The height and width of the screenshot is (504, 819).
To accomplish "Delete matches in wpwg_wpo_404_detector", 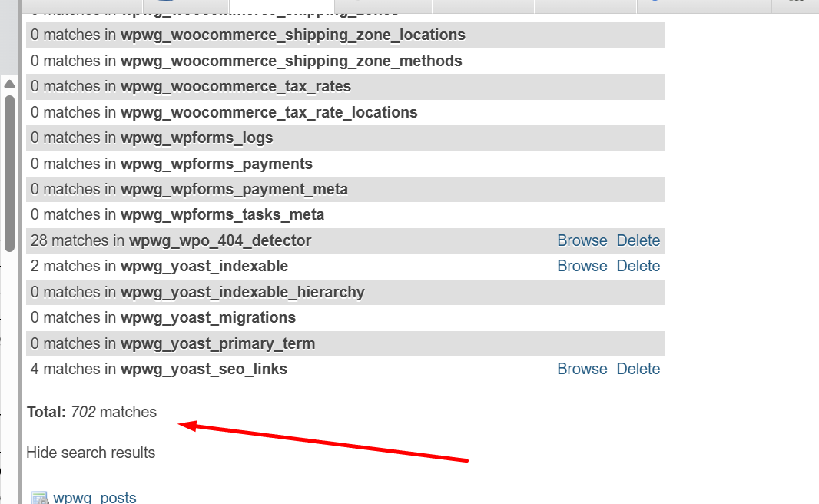I will [x=638, y=240].
